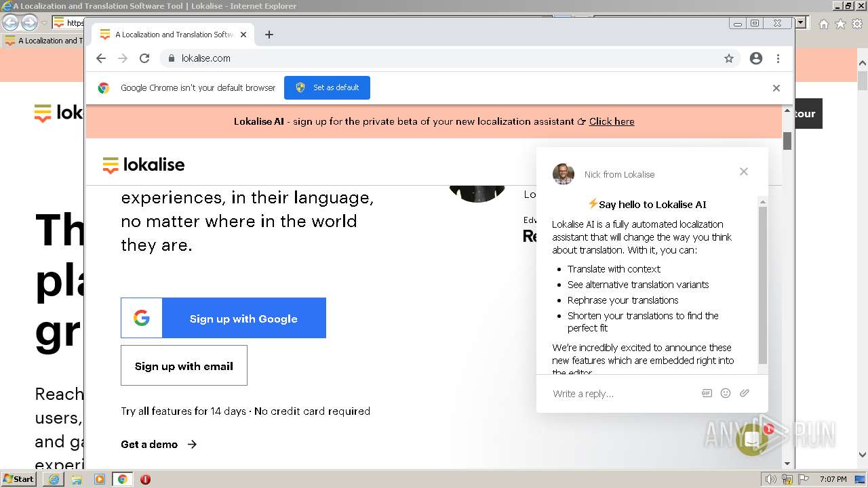Open Windows Media Player taskbar icon
Screen dimensions: 868x488
[100, 479]
